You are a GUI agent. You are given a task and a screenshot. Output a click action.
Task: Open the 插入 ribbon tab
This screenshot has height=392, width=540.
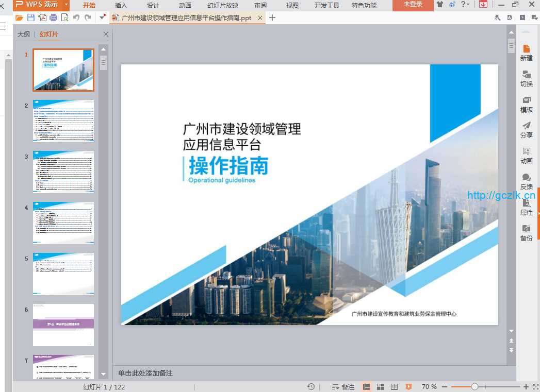[x=121, y=5]
